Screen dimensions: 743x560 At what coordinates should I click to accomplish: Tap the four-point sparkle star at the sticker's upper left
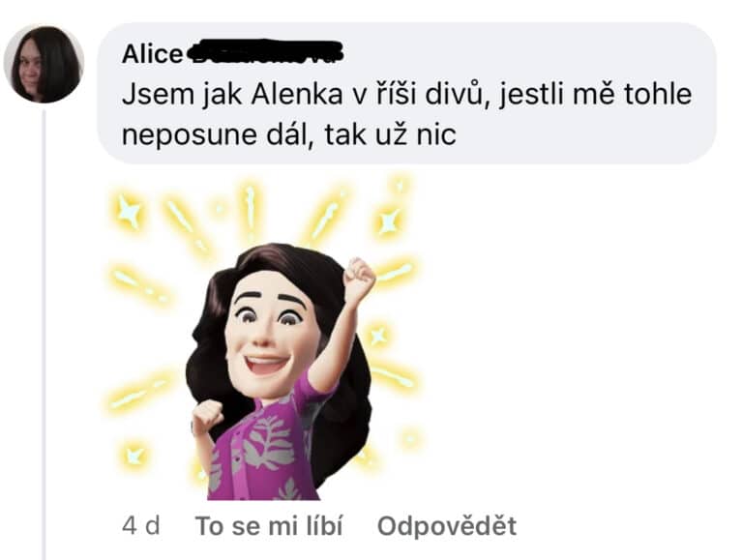pos(129,211)
